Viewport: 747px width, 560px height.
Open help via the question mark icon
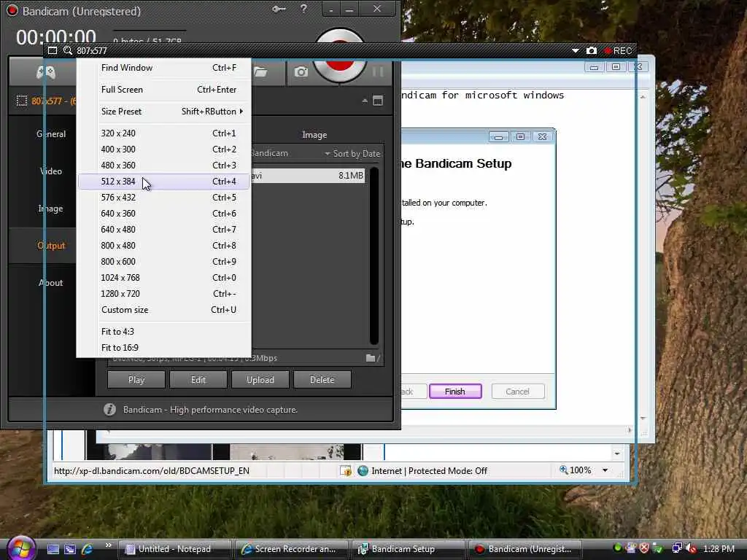coord(303,9)
